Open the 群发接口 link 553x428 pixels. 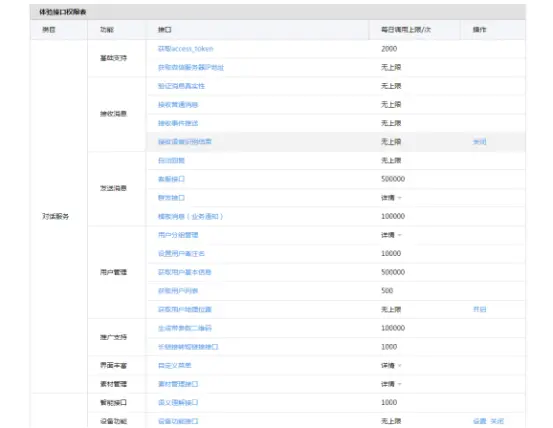point(171,198)
